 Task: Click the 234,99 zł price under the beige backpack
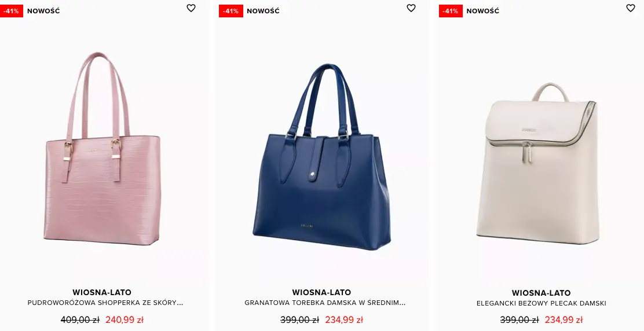(563, 320)
